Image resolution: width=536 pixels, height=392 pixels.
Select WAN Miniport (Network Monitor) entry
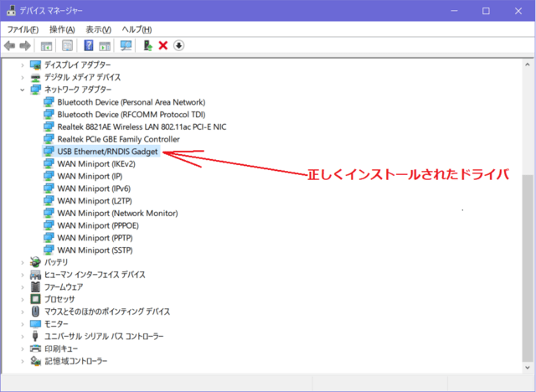[x=117, y=213]
